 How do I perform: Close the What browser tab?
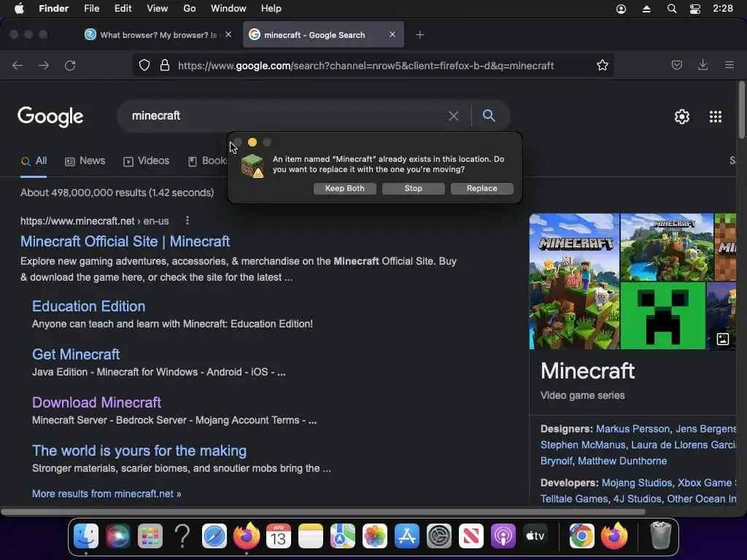(x=228, y=34)
